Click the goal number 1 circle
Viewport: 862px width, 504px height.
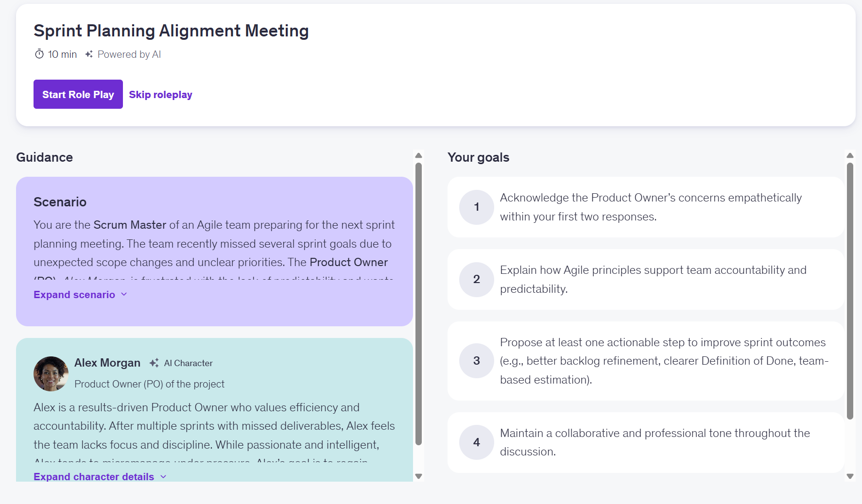[476, 207]
